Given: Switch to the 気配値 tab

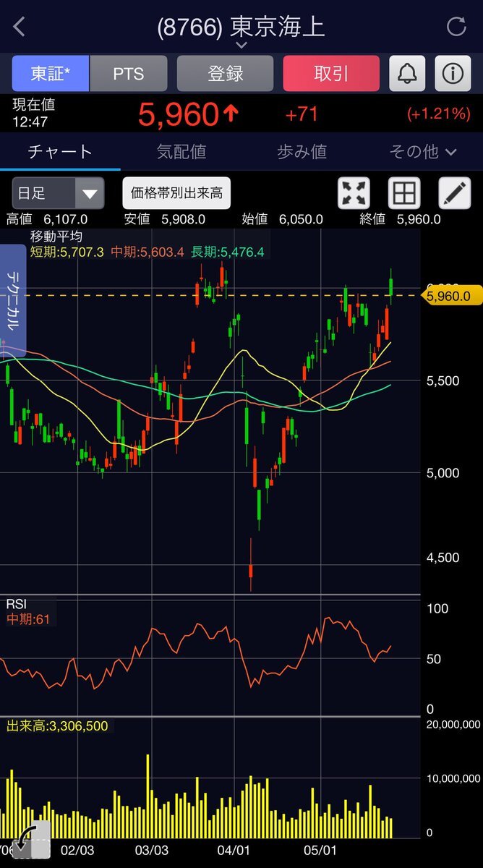Looking at the screenshot, I should (181, 151).
